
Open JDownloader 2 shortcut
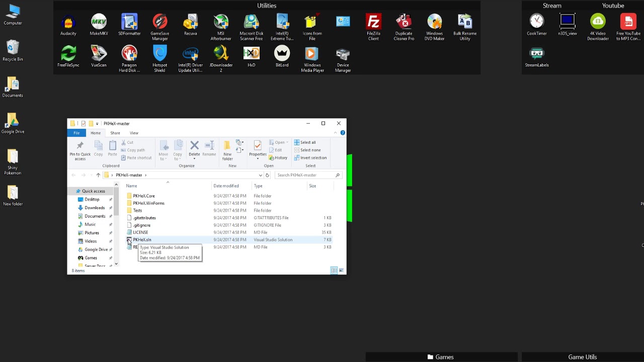point(221,59)
